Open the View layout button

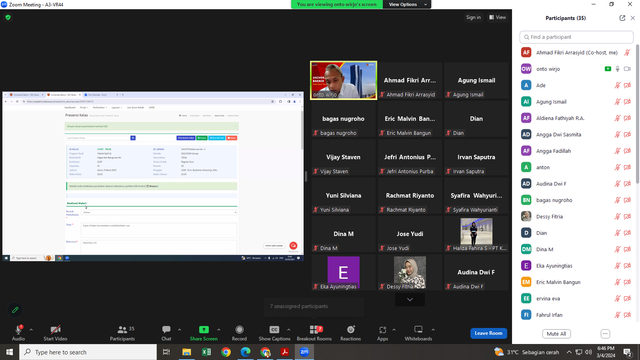coord(498,17)
